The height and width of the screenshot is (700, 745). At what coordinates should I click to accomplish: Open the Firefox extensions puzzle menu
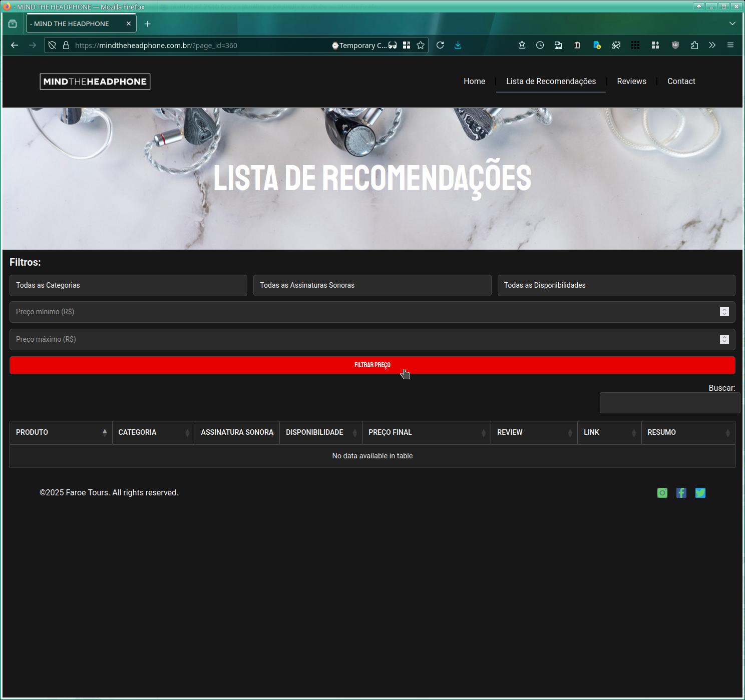(694, 45)
